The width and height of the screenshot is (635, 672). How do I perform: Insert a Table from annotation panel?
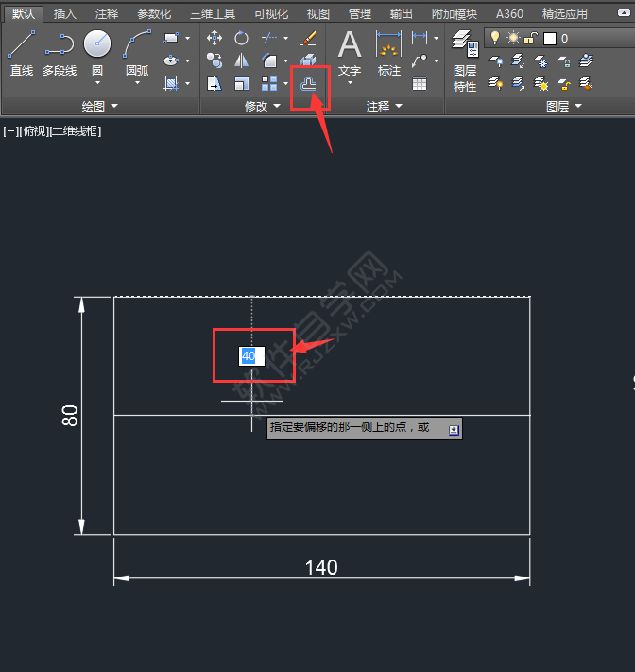pos(420,83)
